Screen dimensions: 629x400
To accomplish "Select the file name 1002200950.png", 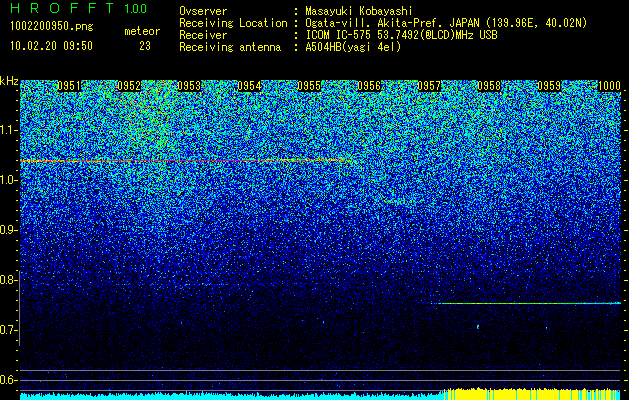I will coord(52,27).
